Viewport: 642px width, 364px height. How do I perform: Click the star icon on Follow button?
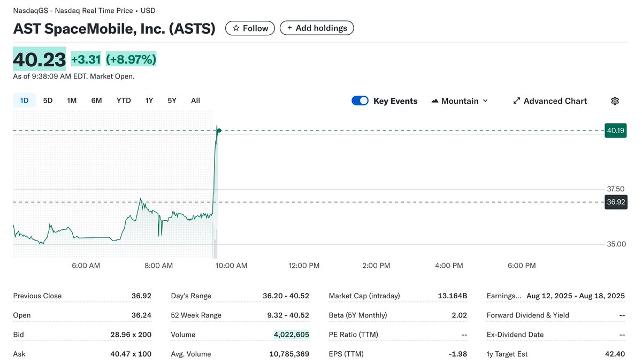point(236,28)
